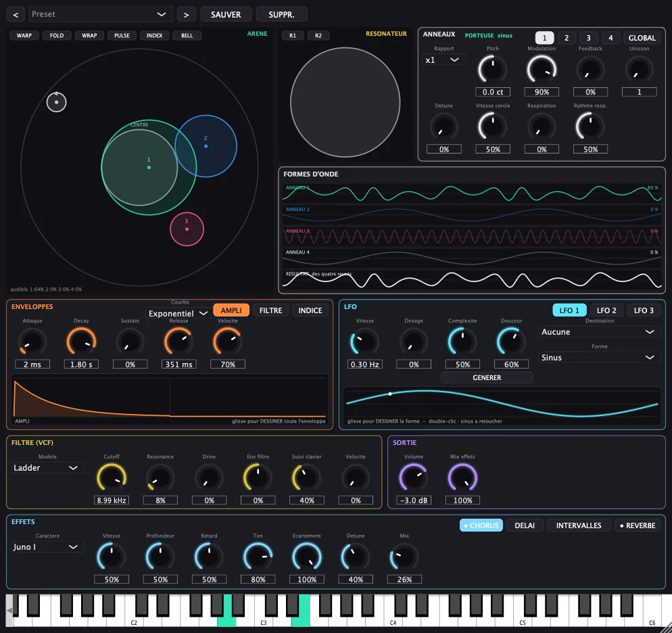Click the Pitch value field 0.0 ct
The height and width of the screenshot is (633, 672).
[x=493, y=92]
